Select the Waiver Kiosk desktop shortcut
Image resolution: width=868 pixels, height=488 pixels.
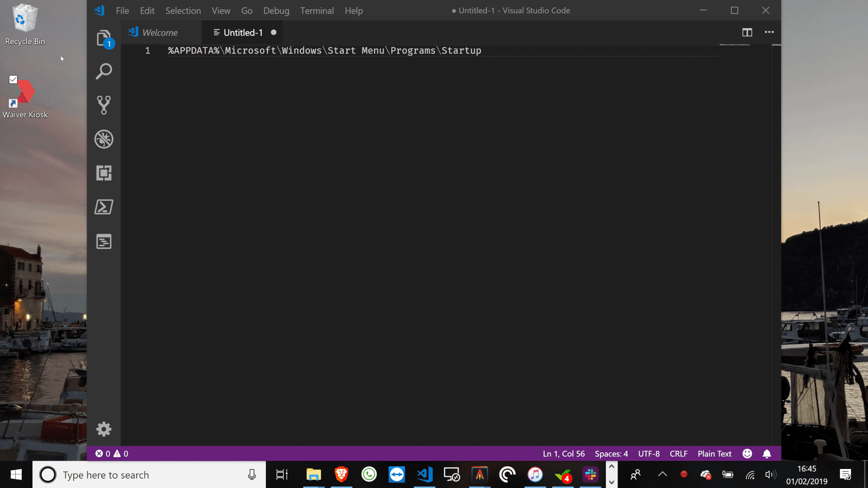[x=25, y=98]
